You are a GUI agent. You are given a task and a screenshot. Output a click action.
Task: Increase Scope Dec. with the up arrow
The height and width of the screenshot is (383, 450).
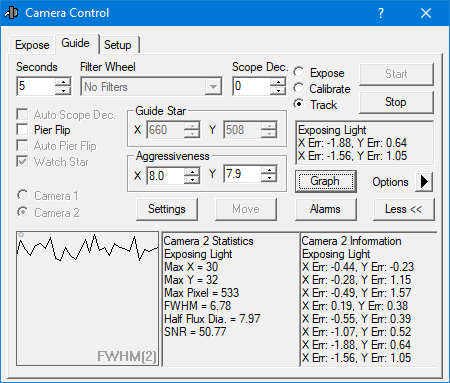278,82
